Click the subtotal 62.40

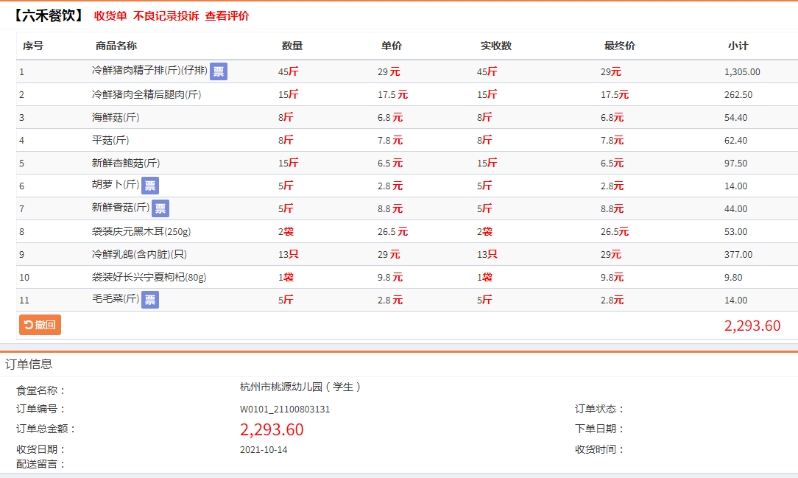click(x=736, y=140)
